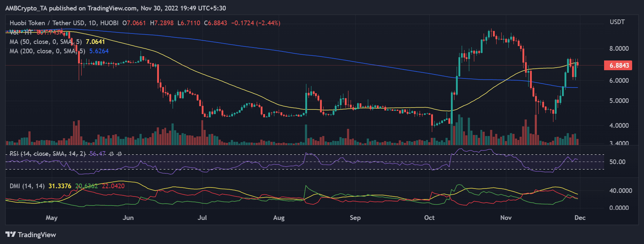Viewport: 644px width, 244px height.
Task: Click the DMI 40.0000 axis label
Action: (620, 191)
